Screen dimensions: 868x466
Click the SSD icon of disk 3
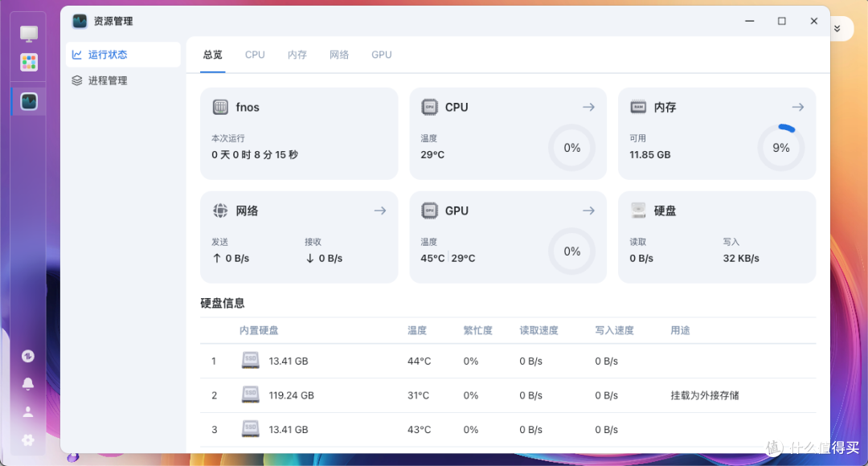coord(250,430)
